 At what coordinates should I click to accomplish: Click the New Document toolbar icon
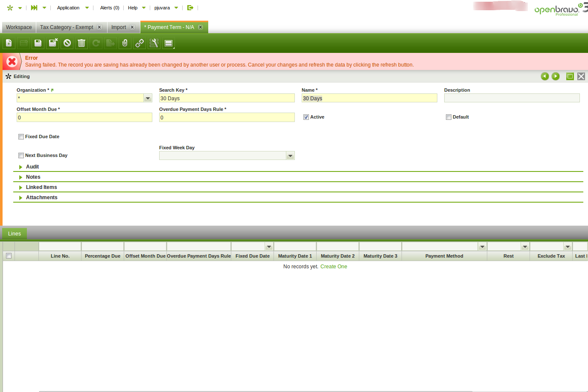(9, 43)
